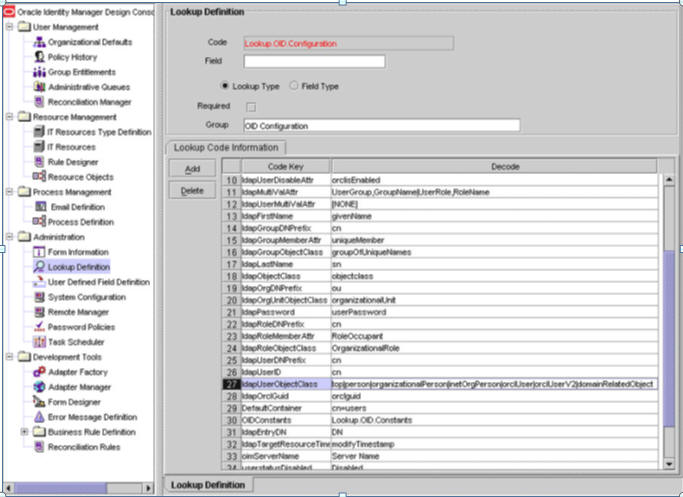Screen dimensions: 683x497
Task: Click the orclguid decode value
Action: (495, 396)
